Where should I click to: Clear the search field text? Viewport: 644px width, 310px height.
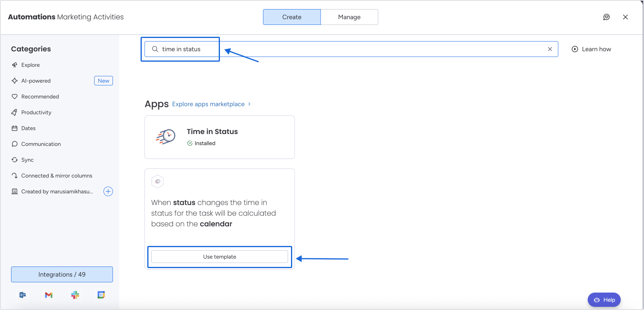[550, 49]
